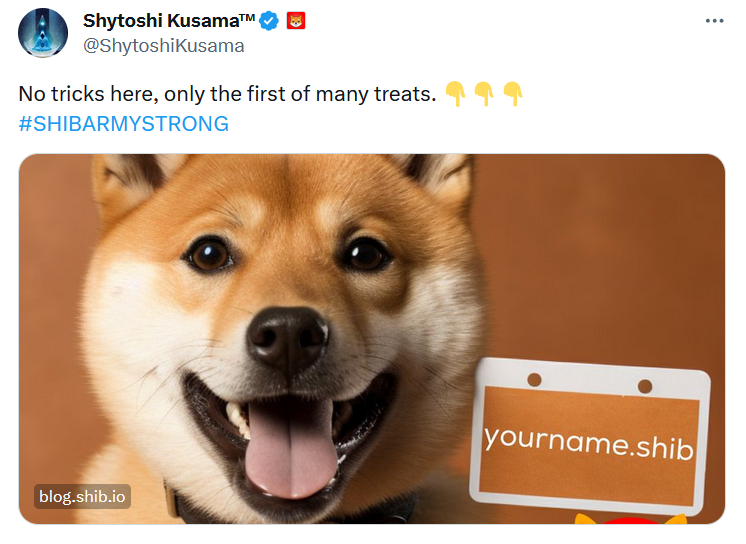The height and width of the screenshot is (544, 746).
Task: Click the blue verified checkmark badge
Action: pos(269,21)
